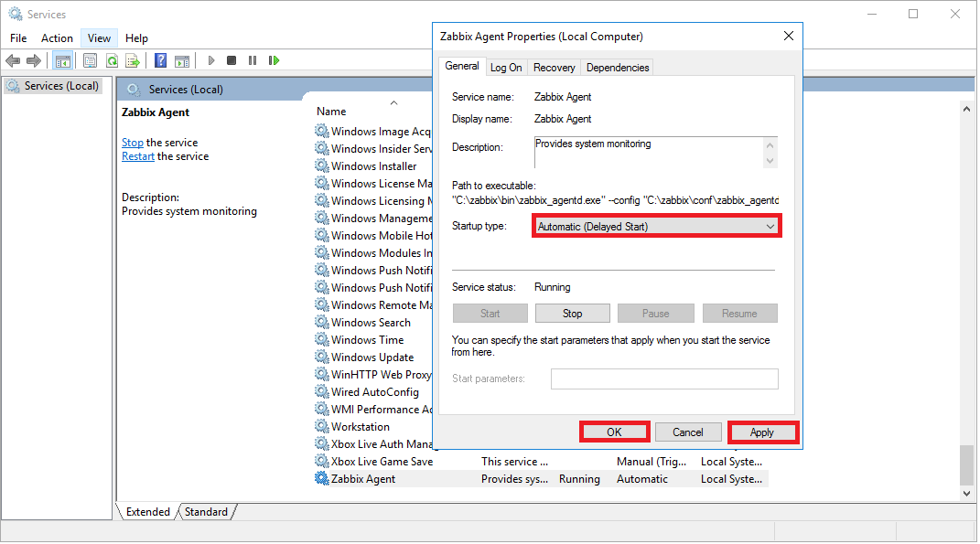
Task: Switch to the Standard view tab
Action: 206,511
